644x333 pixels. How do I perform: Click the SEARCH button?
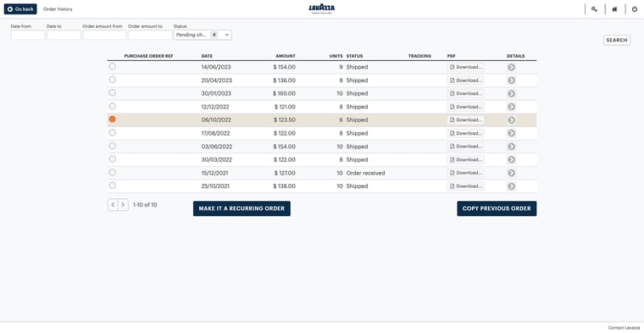[x=617, y=40]
